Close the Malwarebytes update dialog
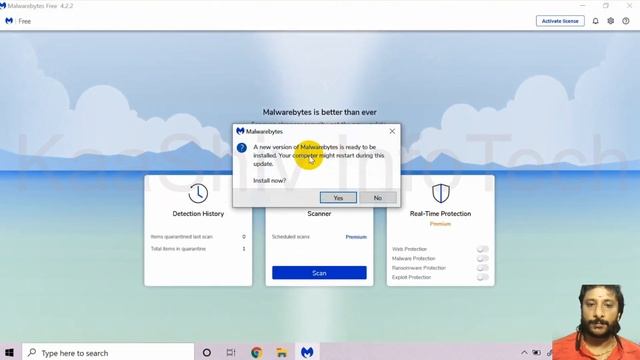The image size is (640, 360). point(392,131)
